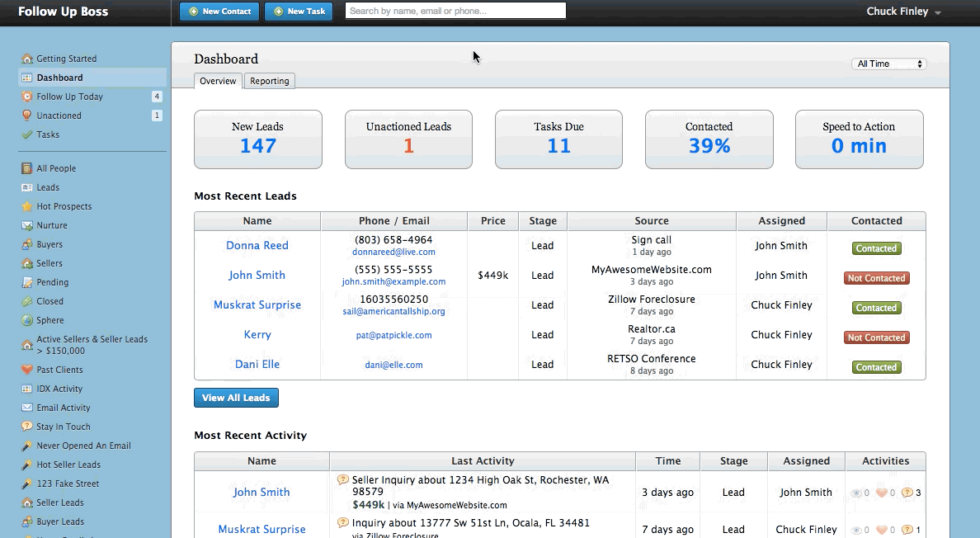Screen dimensions: 980x538
Task: Click the Follow Up Today icon
Action: click(27, 97)
